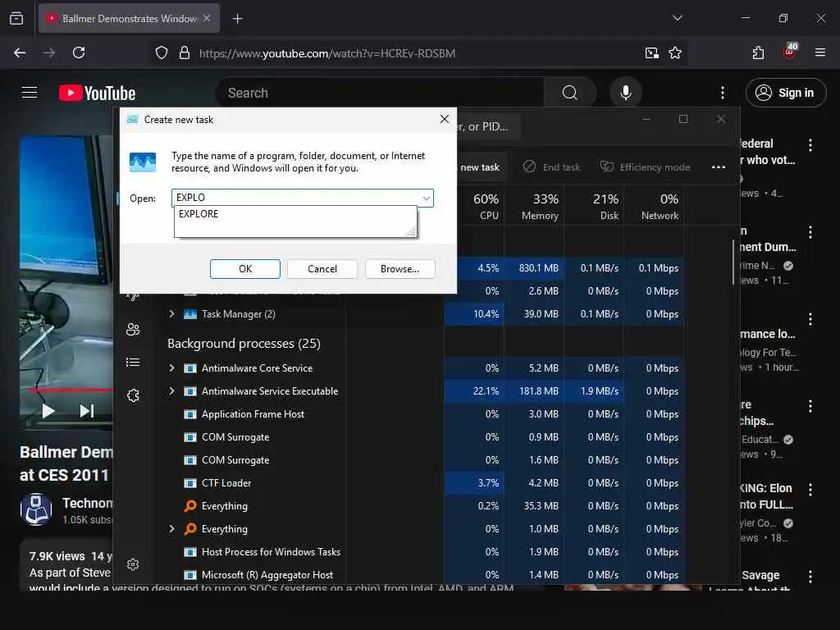Open the Users tab icon in Task Manager sidebar
This screenshot has width=840, height=630.
pos(133,330)
